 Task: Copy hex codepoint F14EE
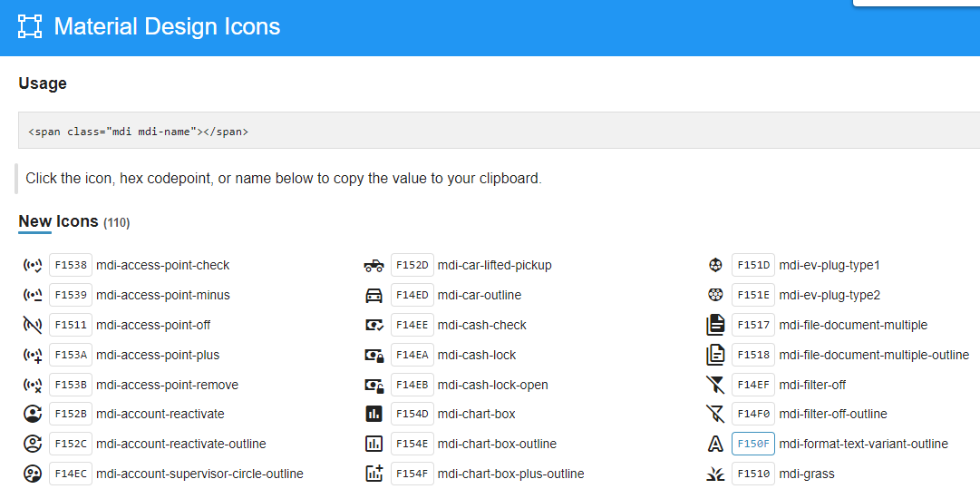click(x=412, y=325)
